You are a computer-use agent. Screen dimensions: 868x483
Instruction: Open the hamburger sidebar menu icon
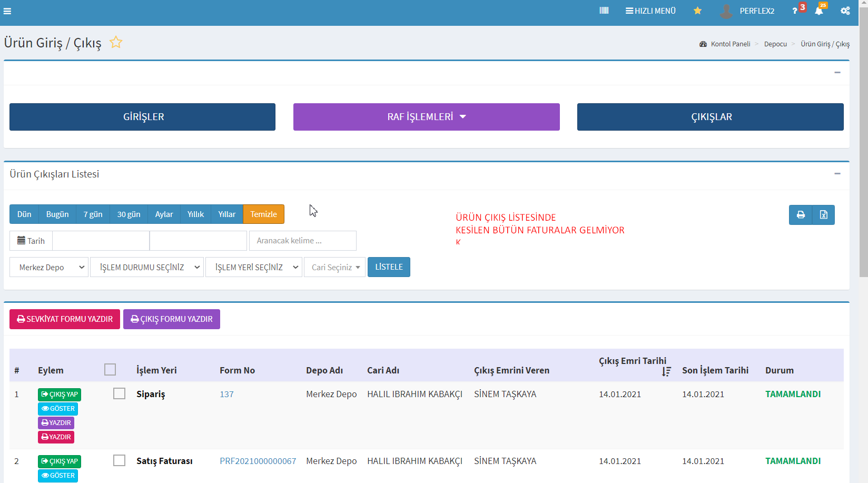pos(7,11)
